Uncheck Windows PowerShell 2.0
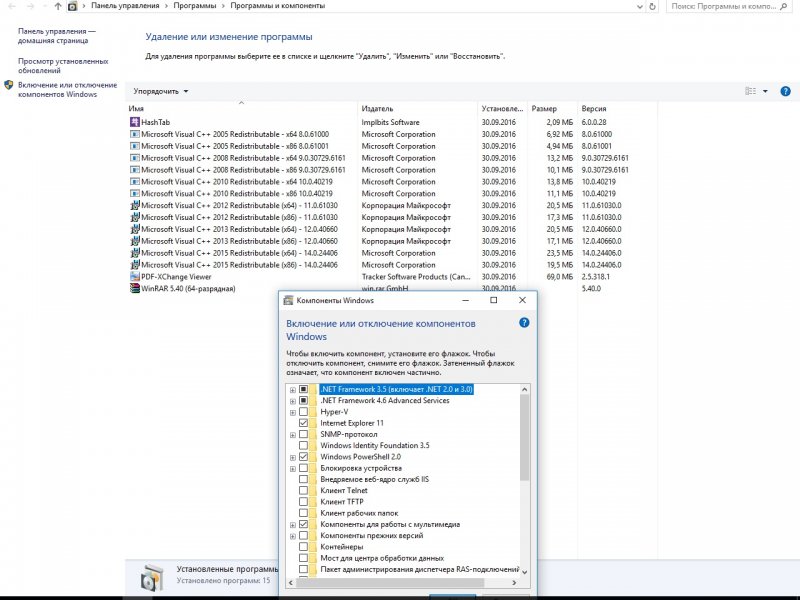The height and width of the screenshot is (600, 800). tap(304, 457)
